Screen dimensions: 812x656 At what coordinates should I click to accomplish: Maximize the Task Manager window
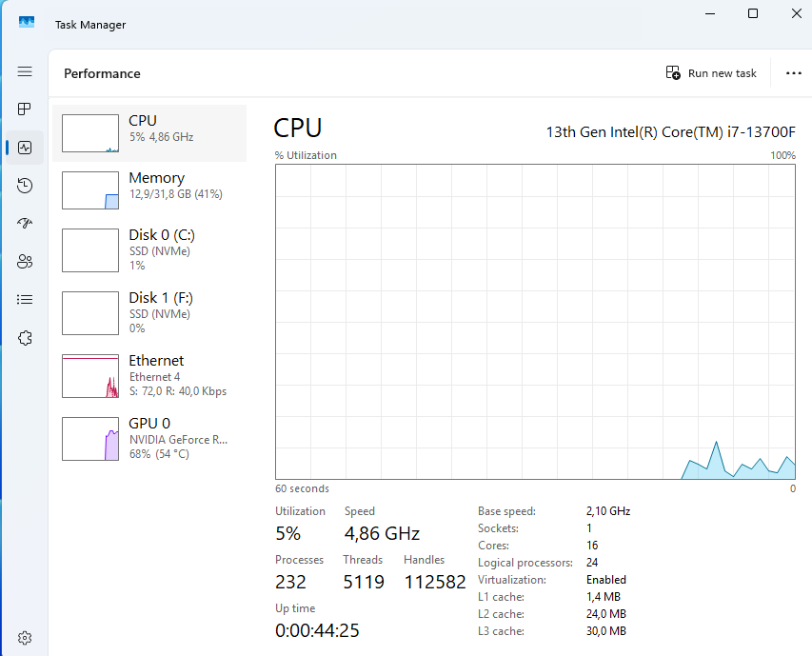753,13
